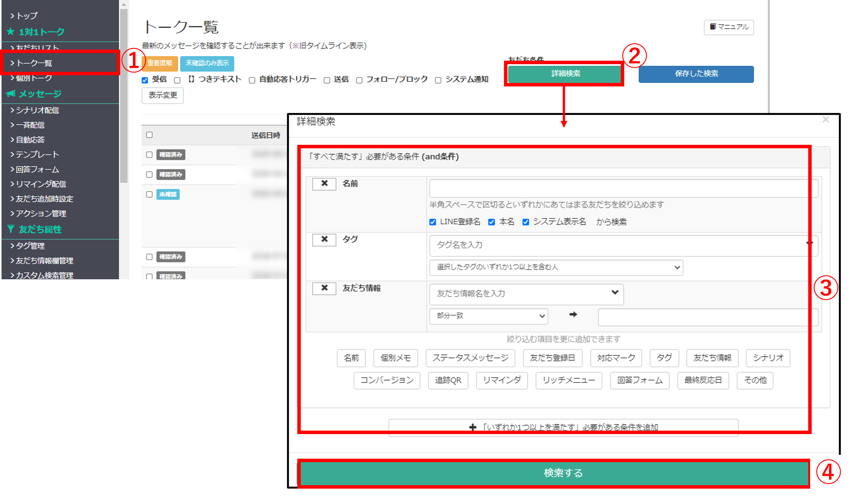Image resolution: width=857 pixels, height=504 pixels.
Task: Open 友だち追加時設定 in the sidebar
Action: pyautogui.click(x=45, y=199)
